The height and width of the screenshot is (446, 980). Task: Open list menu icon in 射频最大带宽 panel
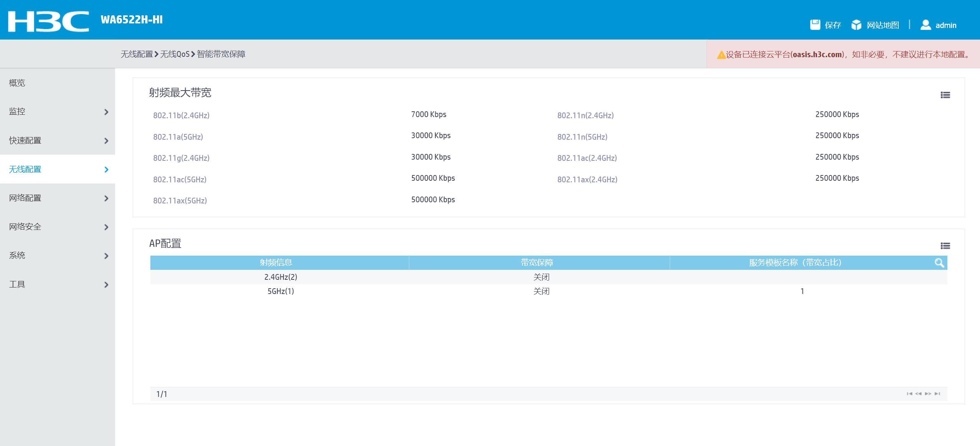pos(945,95)
